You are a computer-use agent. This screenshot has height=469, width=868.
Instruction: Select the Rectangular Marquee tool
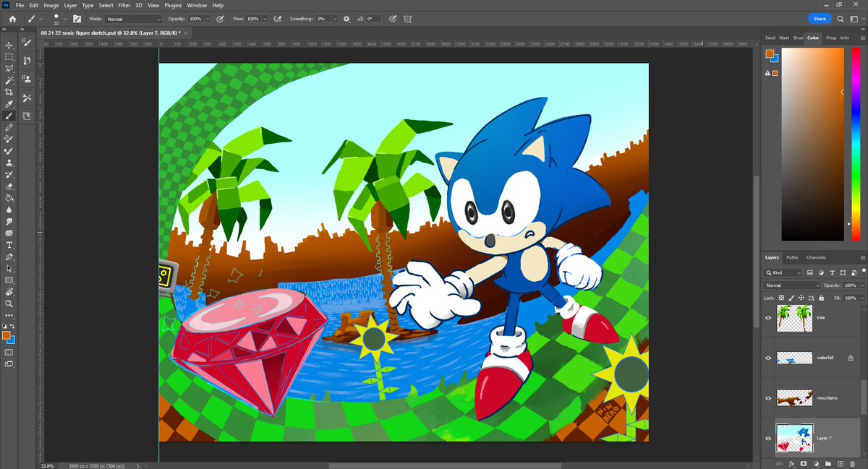tap(9, 56)
